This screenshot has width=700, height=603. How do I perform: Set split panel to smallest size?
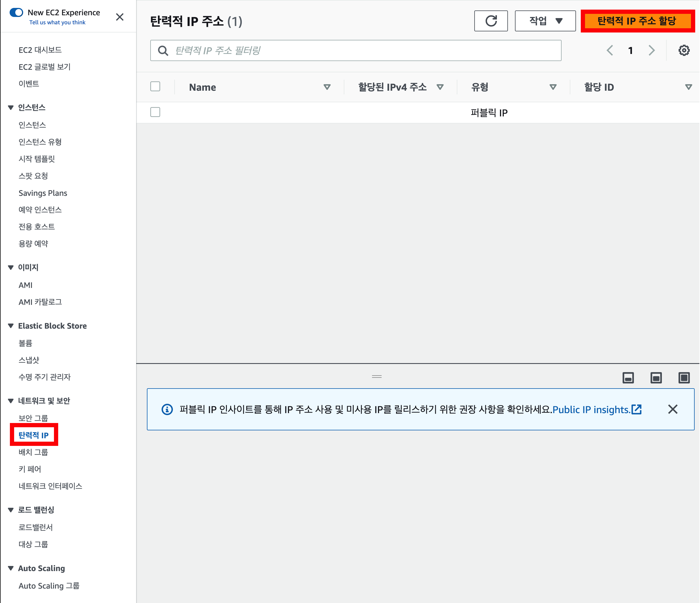coord(628,378)
